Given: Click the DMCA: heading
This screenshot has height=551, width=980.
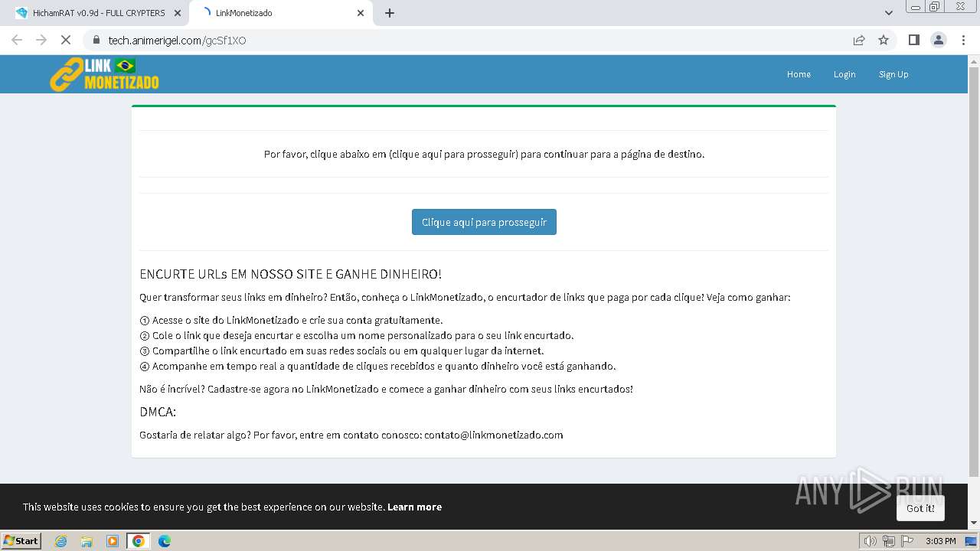Looking at the screenshot, I should 158,412.
